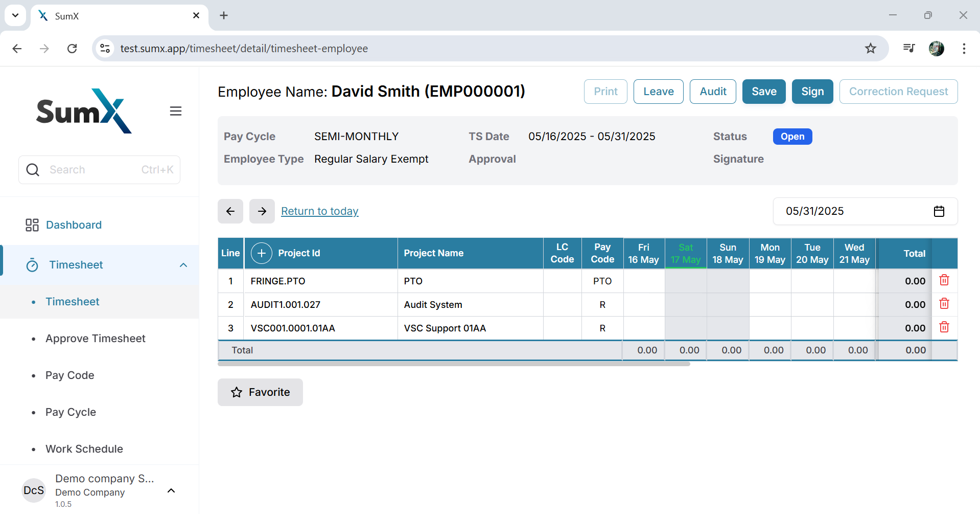The height and width of the screenshot is (514, 980).
Task: Open Work Schedule page
Action: click(x=84, y=449)
